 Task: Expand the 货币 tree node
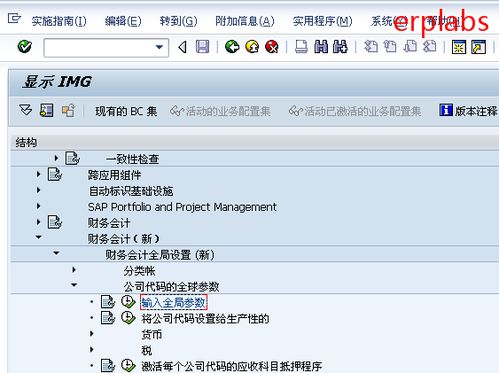[92, 333]
